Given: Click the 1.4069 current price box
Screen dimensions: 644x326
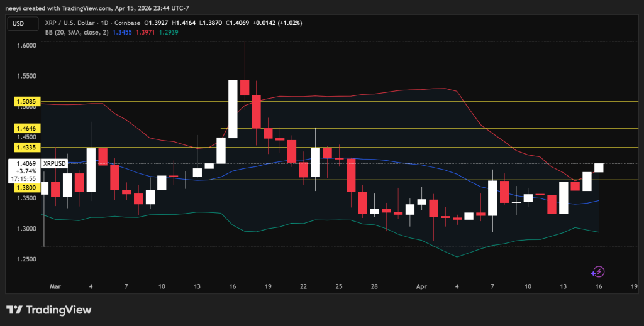Looking at the screenshot, I should 25,163.
